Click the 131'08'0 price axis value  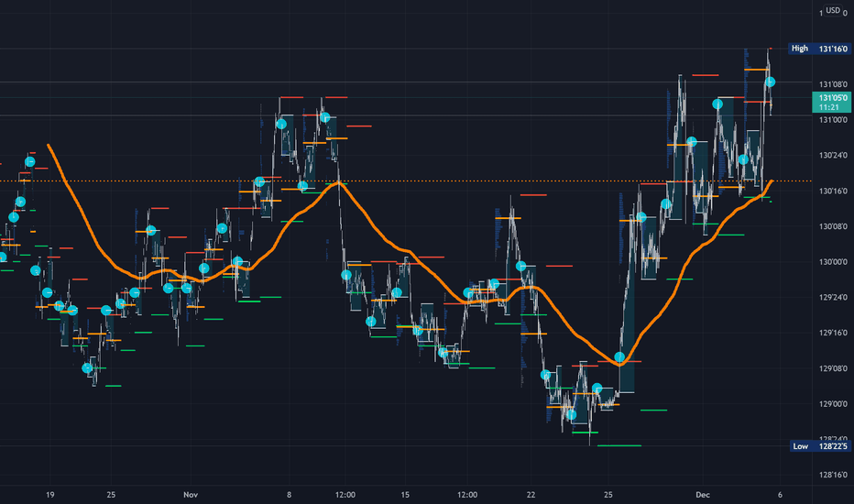(x=833, y=84)
